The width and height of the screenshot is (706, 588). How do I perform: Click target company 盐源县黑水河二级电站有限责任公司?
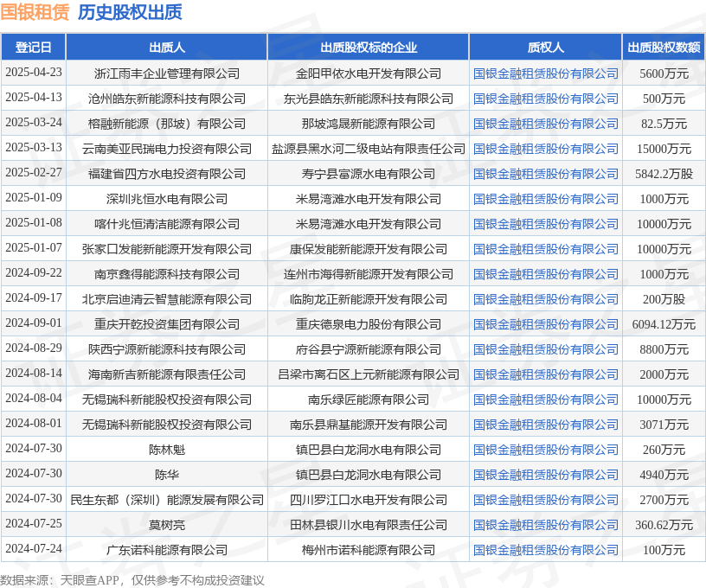click(x=369, y=149)
